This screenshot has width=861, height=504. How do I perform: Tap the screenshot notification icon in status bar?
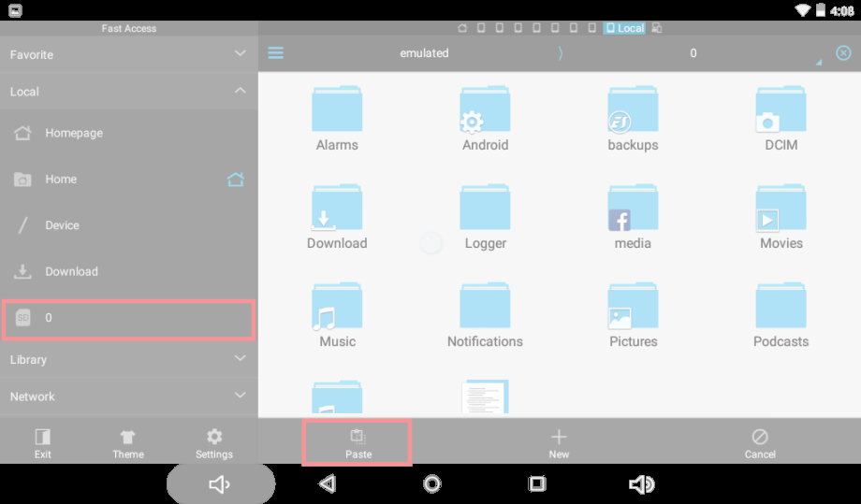point(15,10)
